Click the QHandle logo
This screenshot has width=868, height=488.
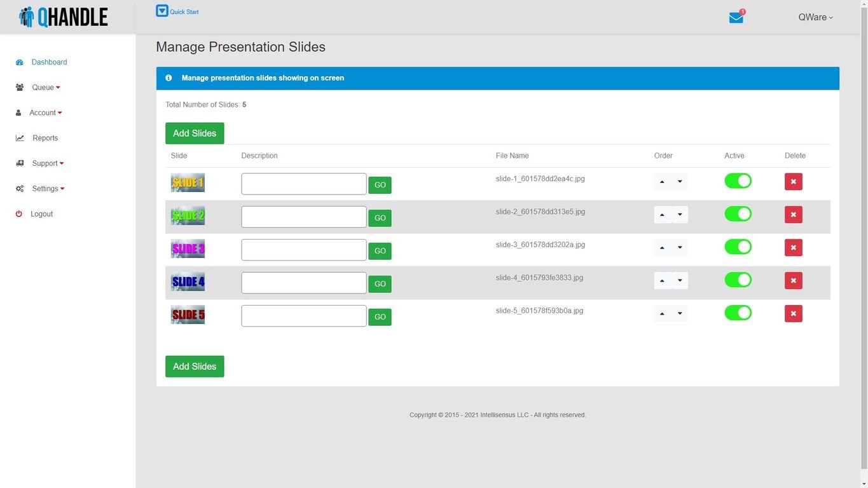click(64, 17)
